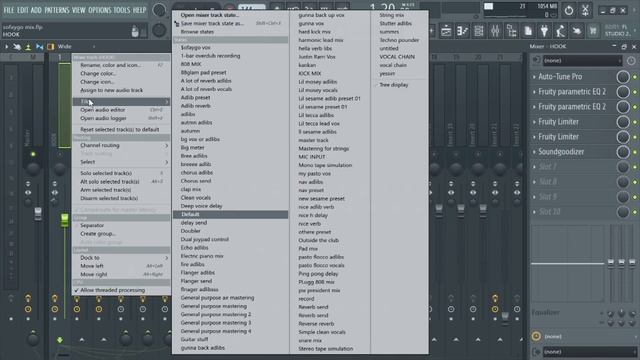Open the Piano roll toolbar icon

(462, 31)
